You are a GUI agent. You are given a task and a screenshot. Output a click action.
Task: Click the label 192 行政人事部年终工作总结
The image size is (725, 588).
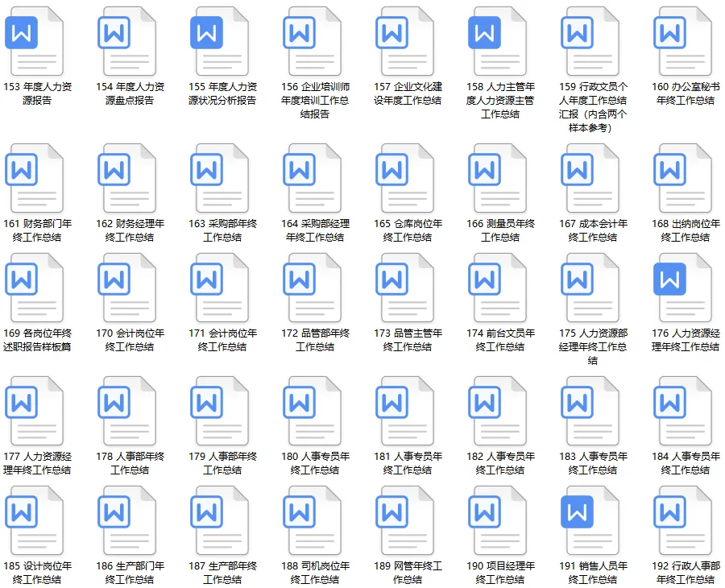(686, 573)
